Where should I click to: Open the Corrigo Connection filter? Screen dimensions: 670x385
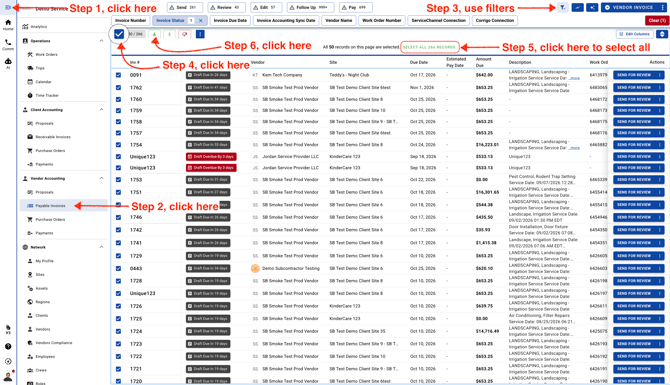coord(494,21)
